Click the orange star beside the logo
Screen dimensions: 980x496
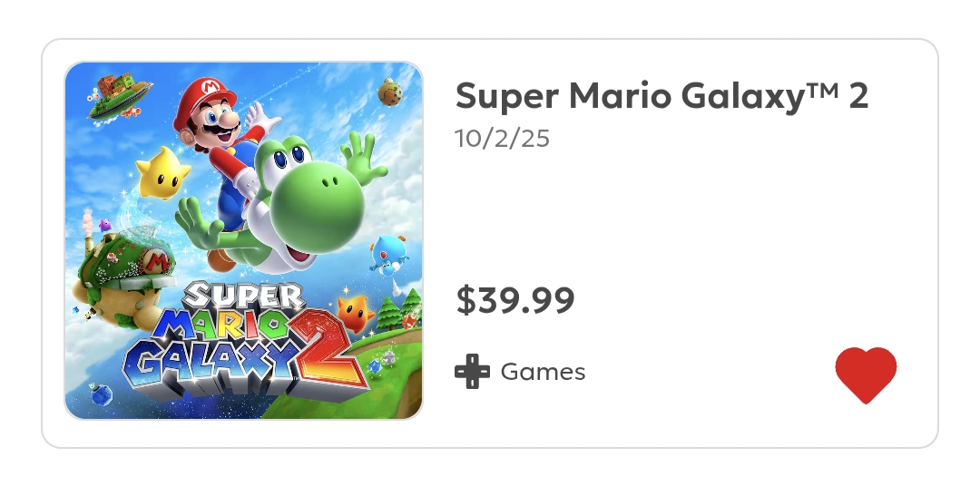click(x=355, y=311)
